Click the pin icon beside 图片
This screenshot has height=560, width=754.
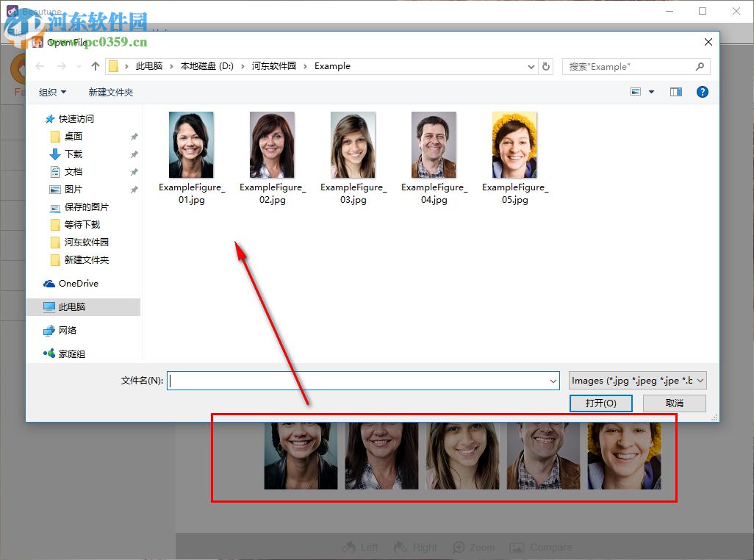(134, 190)
